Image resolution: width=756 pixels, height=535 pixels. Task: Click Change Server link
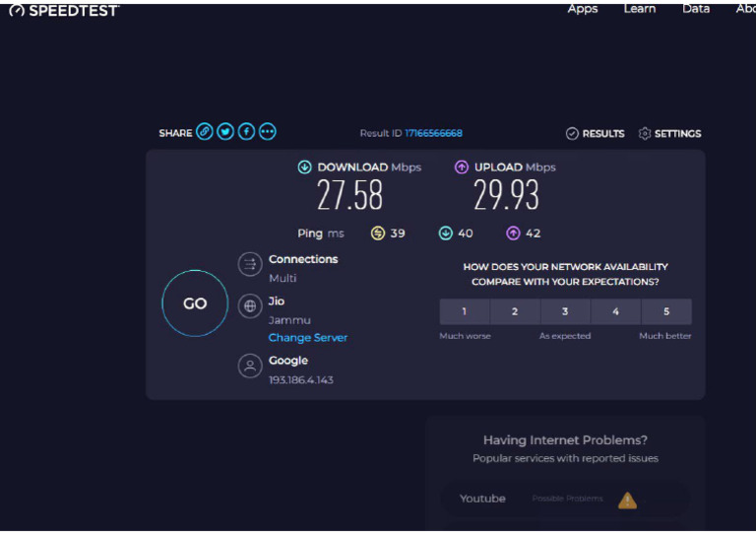click(x=307, y=338)
